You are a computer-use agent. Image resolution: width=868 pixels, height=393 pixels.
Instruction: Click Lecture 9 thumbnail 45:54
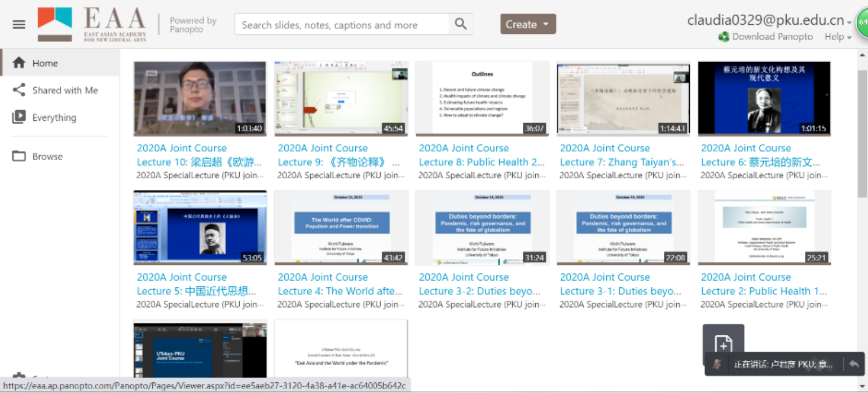341,98
